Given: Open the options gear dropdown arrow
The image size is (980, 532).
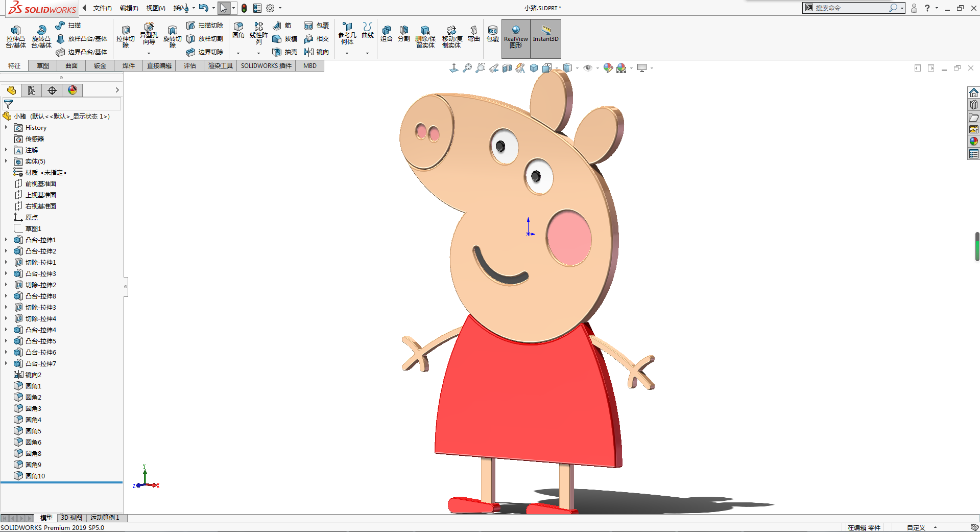Looking at the screenshot, I should point(280,8).
